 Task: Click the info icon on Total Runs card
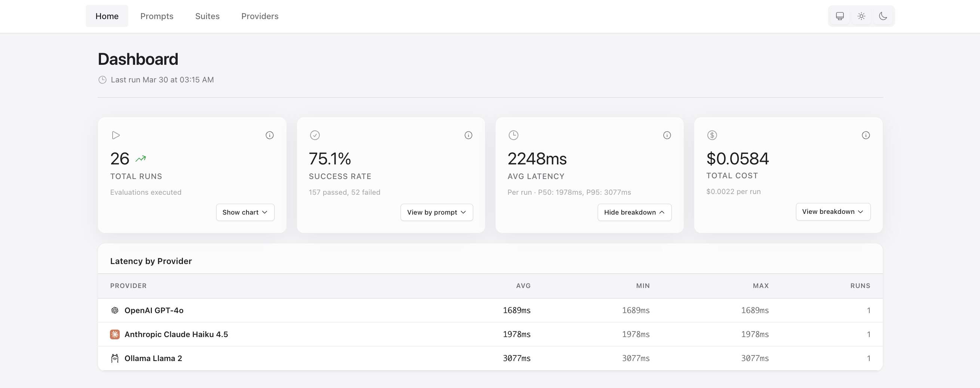click(x=269, y=135)
